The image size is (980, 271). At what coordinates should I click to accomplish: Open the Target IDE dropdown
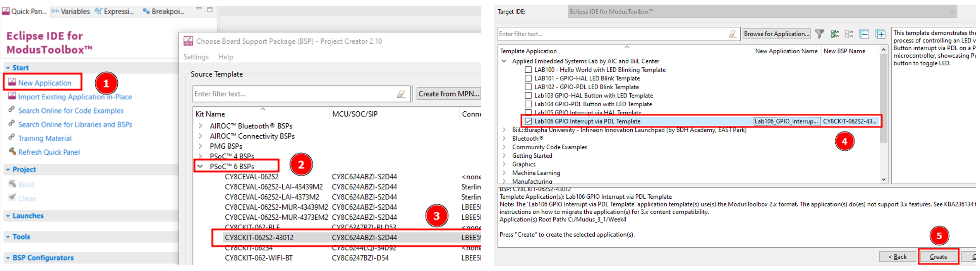click(952, 12)
